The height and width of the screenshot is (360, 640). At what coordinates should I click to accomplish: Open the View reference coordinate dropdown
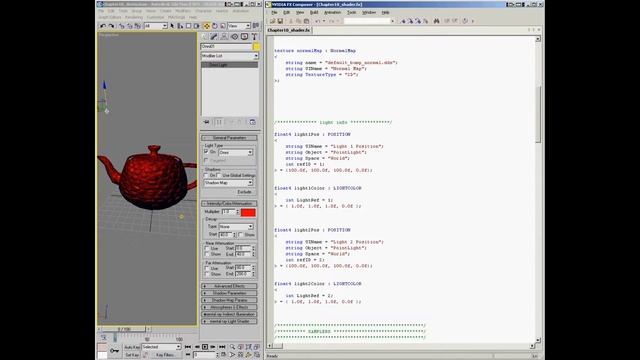click(x=239, y=26)
